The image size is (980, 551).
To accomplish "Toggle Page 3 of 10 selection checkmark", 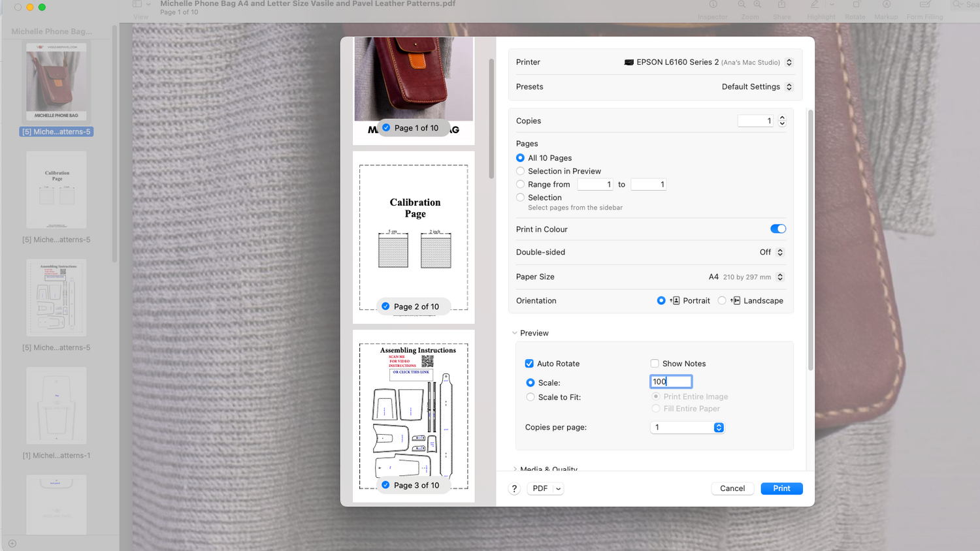I will [x=385, y=485].
